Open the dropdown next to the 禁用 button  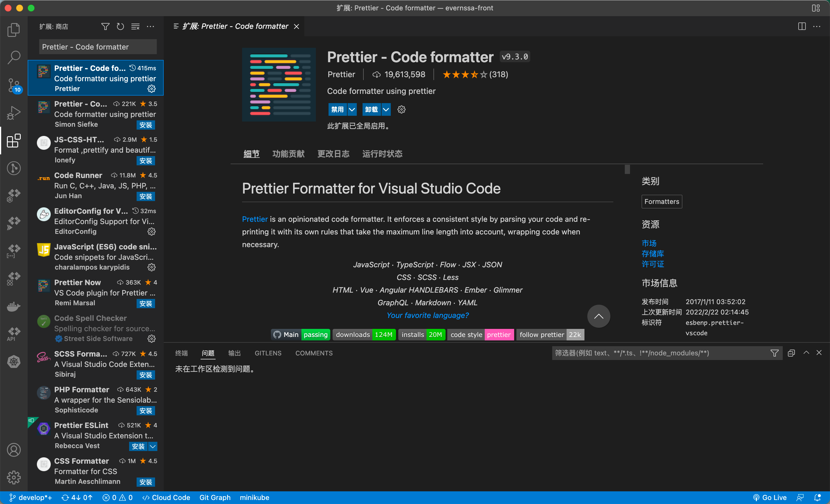tap(352, 109)
